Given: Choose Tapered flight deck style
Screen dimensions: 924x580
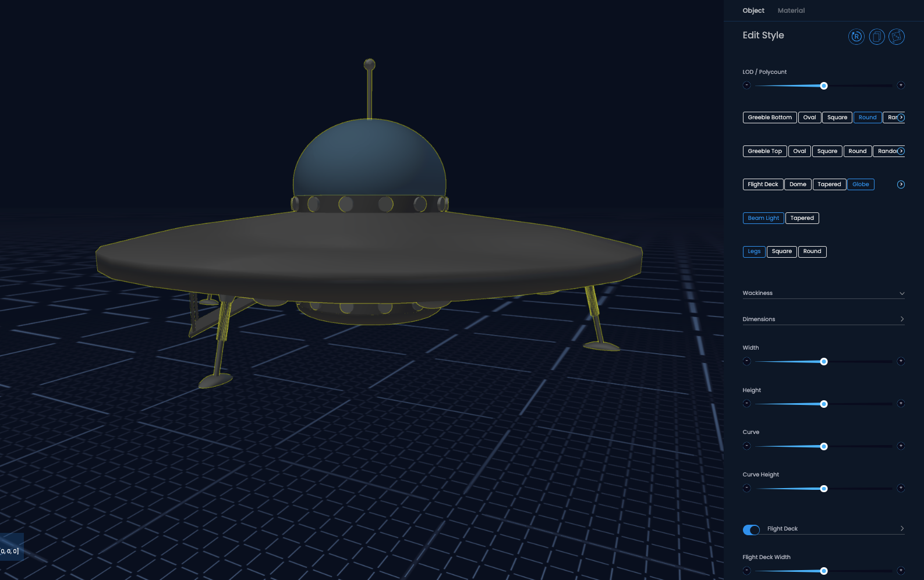Looking at the screenshot, I should click(x=829, y=184).
